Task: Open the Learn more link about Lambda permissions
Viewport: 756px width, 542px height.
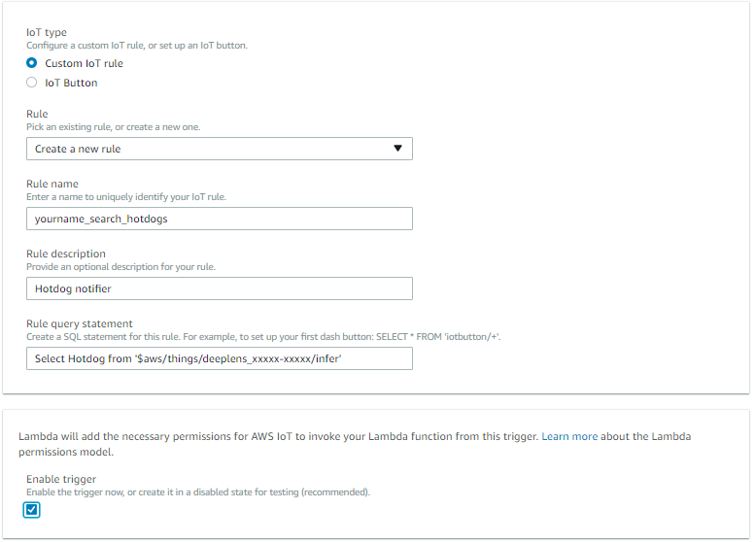Action: pyautogui.click(x=569, y=436)
